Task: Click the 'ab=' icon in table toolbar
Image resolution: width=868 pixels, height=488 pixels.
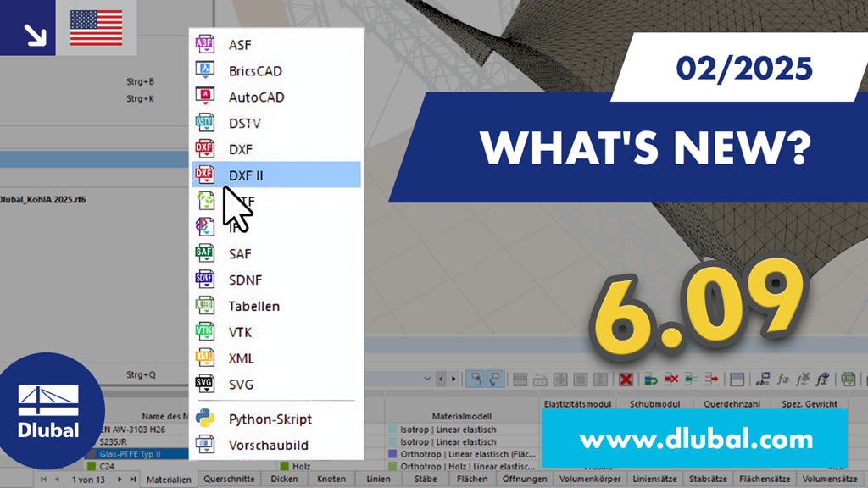Action: 762,379
